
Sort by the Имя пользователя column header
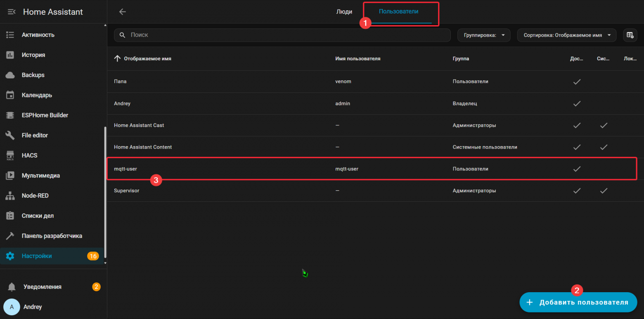click(358, 59)
